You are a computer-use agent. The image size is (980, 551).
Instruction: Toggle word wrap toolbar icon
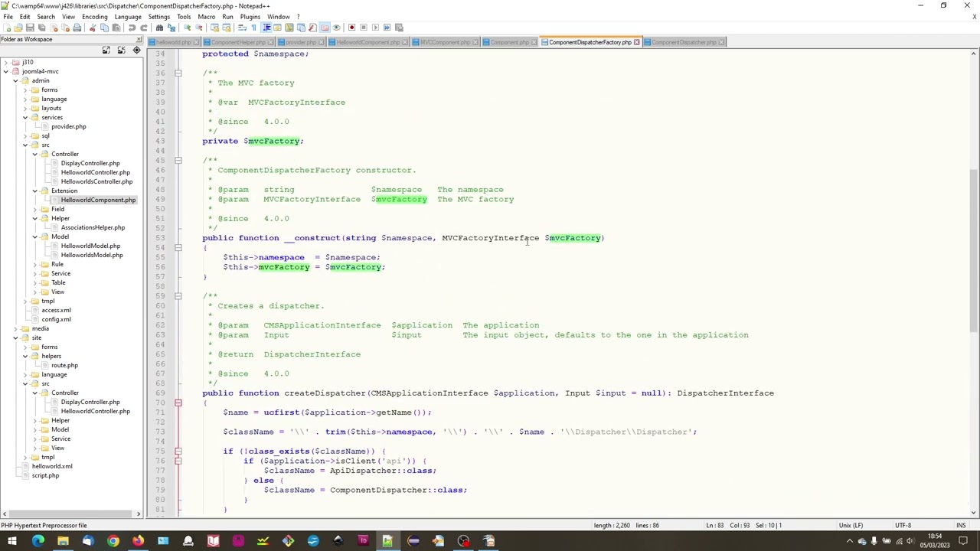coord(242,28)
